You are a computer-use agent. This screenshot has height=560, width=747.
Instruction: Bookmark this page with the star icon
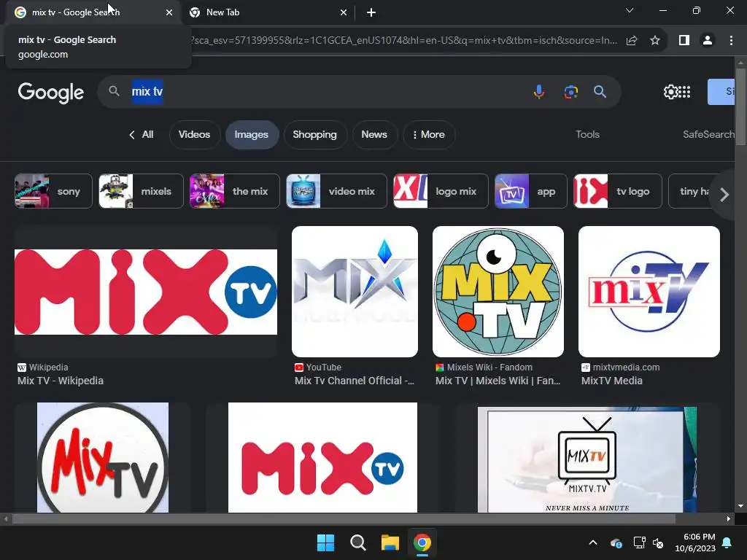point(655,41)
